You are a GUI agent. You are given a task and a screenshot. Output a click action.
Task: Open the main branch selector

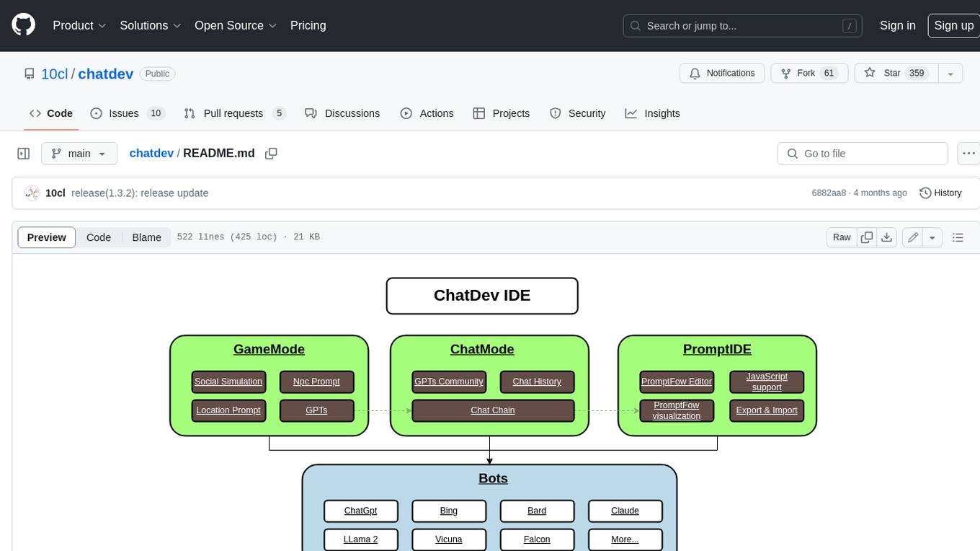pyautogui.click(x=79, y=154)
